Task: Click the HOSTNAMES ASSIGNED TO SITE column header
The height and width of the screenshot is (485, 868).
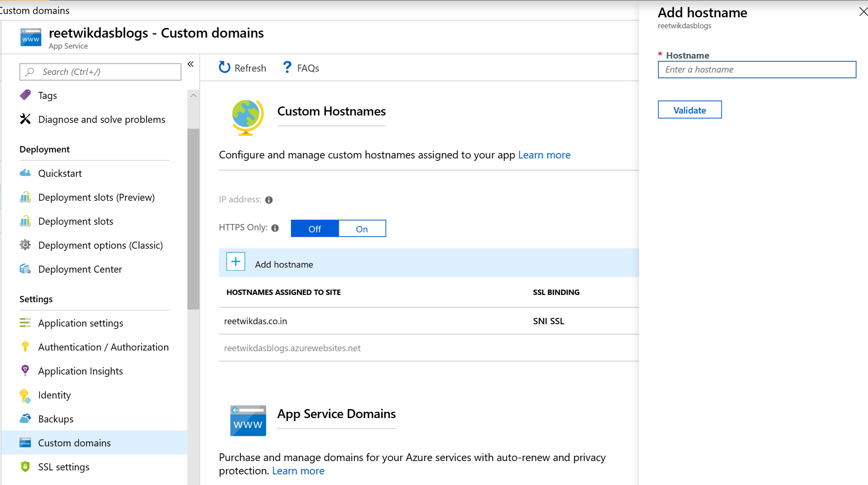Action: (x=283, y=292)
